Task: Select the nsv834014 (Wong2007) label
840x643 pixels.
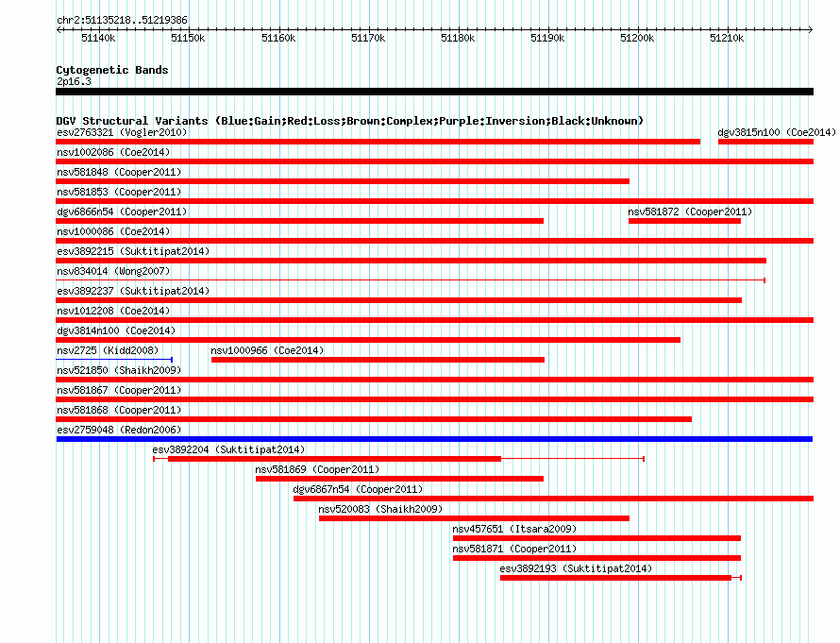Action: coord(113,271)
